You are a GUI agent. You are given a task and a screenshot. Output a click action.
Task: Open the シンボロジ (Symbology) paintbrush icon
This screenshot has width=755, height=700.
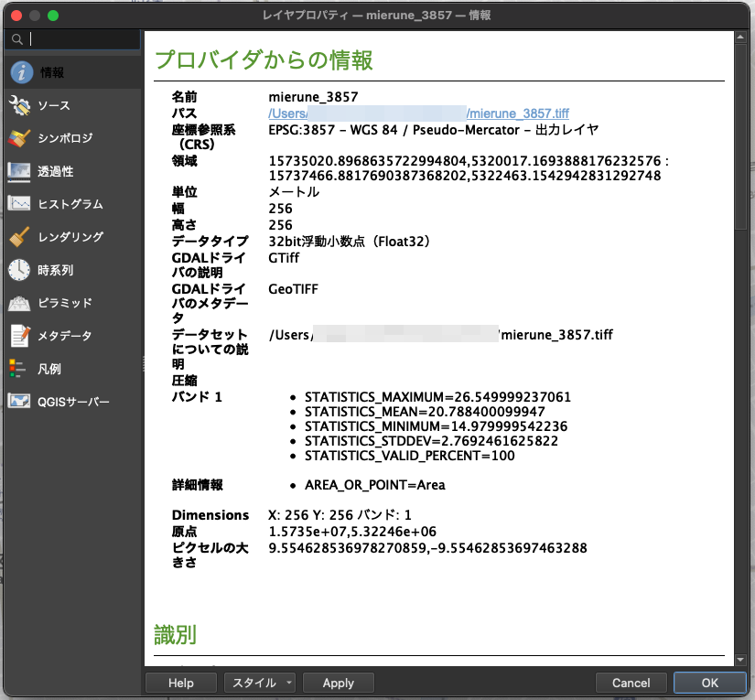(22, 139)
